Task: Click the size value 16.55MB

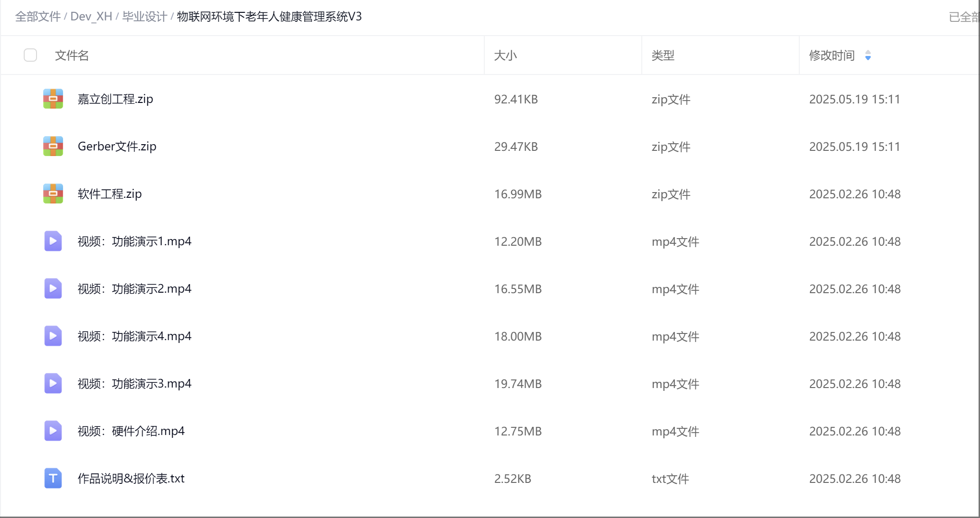Action: (518, 289)
